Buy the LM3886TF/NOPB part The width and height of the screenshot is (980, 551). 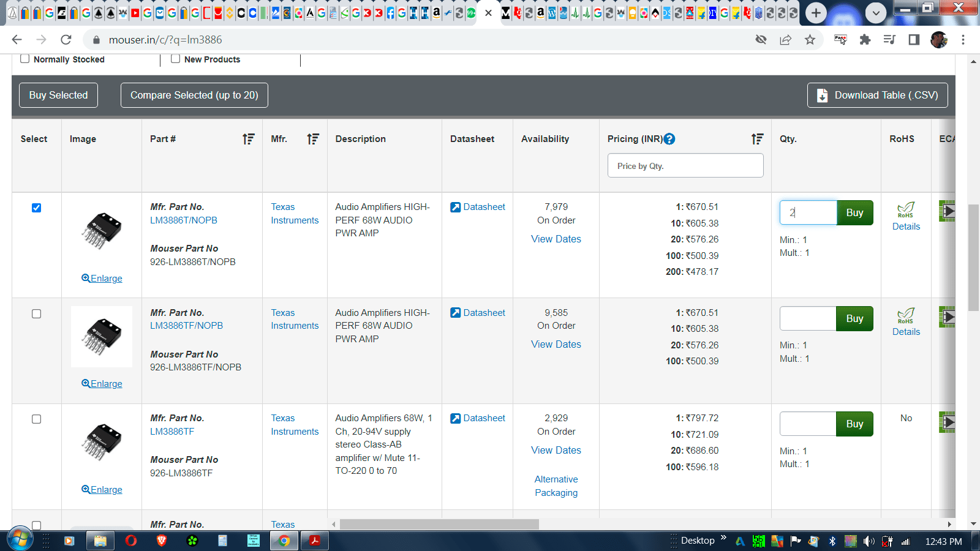854,318
